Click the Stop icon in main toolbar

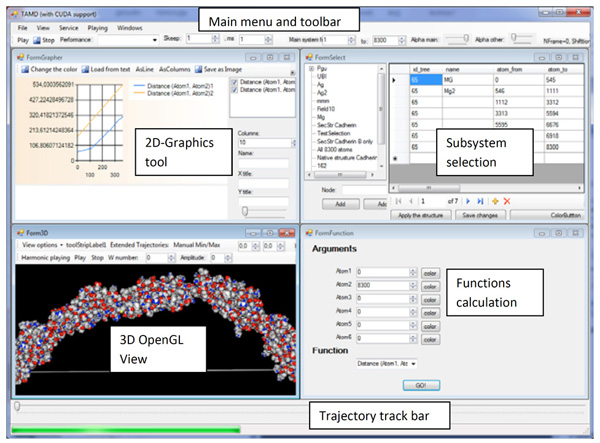click(37, 40)
